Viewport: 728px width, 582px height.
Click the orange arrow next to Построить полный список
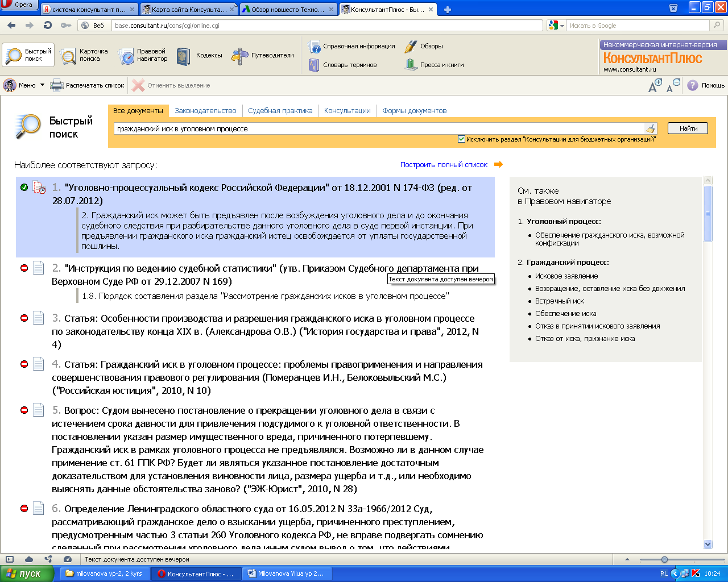(x=498, y=165)
